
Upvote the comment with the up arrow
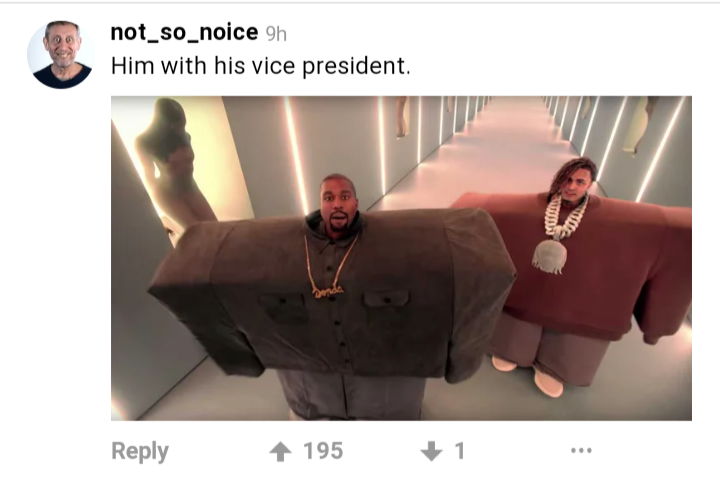[281, 451]
